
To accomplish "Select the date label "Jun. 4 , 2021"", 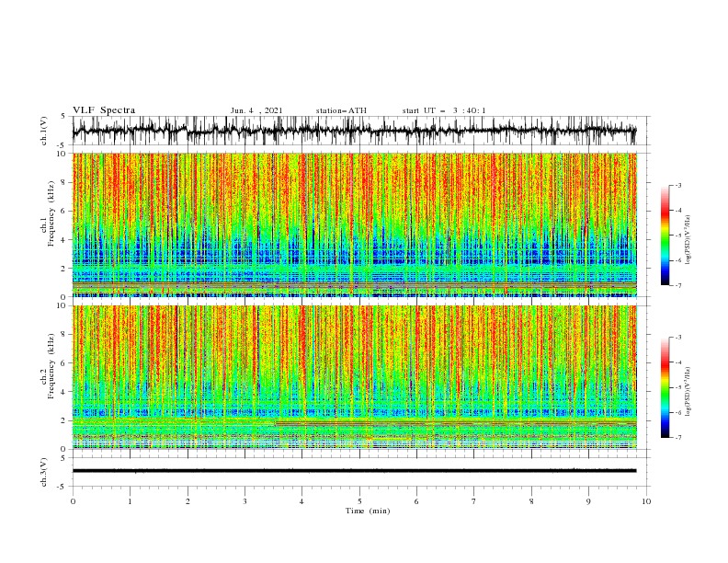I will click(x=256, y=110).
